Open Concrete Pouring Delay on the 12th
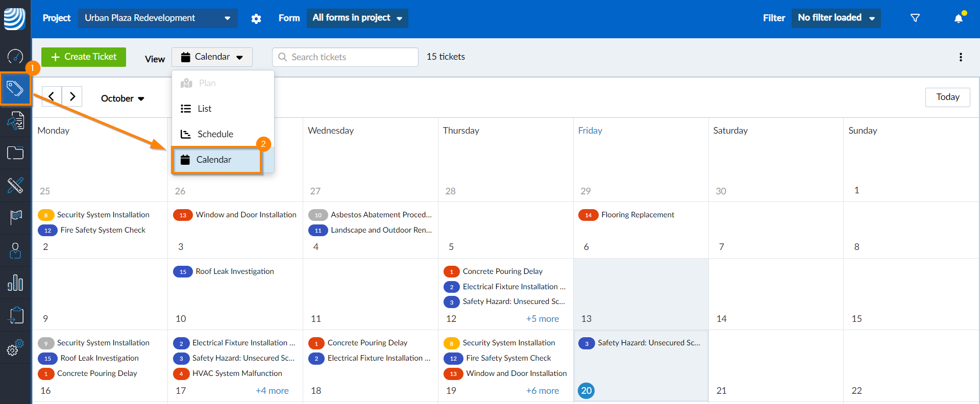 click(502, 271)
